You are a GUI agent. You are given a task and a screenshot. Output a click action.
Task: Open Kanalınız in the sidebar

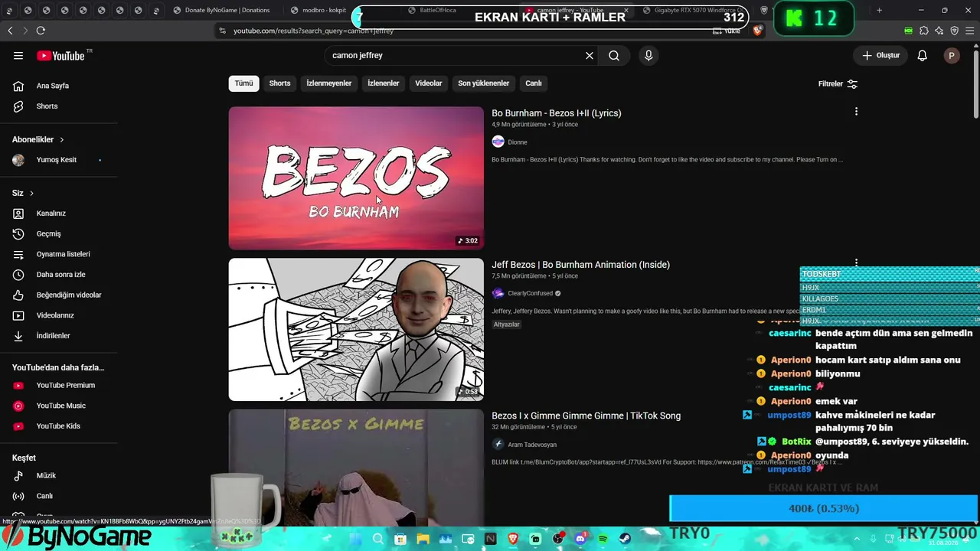(x=51, y=214)
